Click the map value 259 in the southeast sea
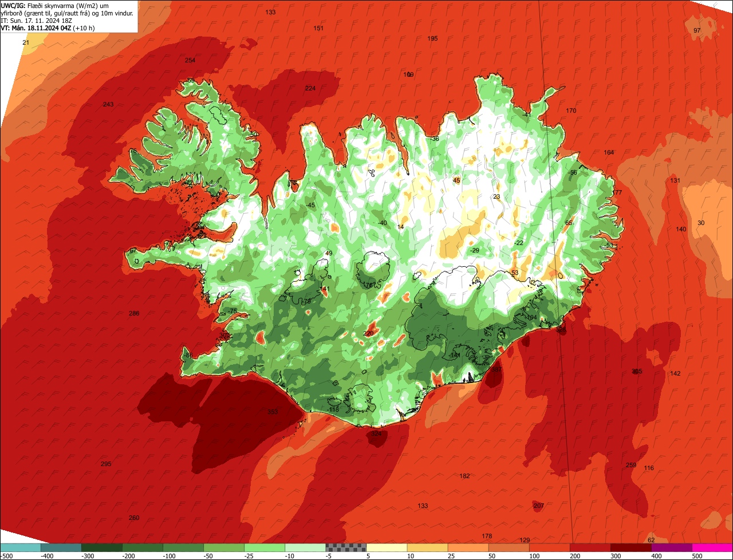The image size is (733, 560). pos(631,465)
